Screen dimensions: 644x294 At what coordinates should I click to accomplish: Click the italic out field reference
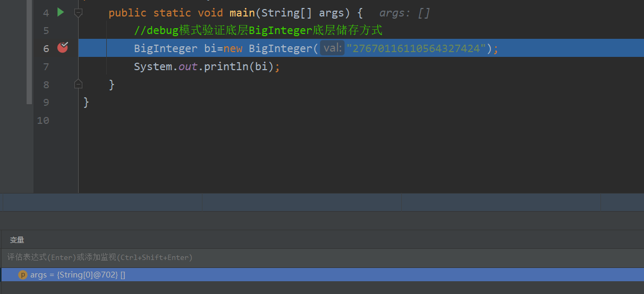188,66
